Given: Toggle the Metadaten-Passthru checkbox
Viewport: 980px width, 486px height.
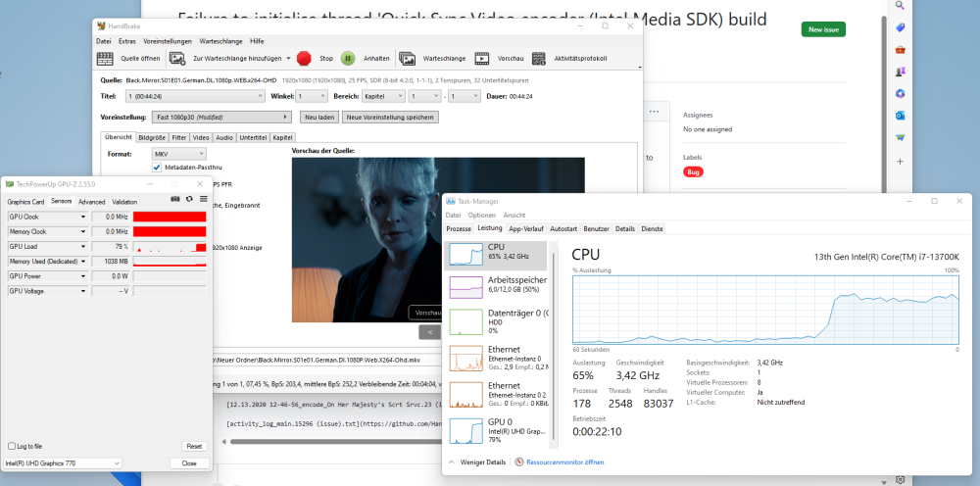Looking at the screenshot, I should 157,168.
